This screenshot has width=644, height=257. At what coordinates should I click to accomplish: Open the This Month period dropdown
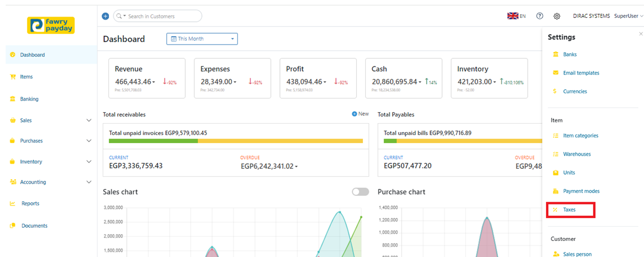[x=202, y=39]
